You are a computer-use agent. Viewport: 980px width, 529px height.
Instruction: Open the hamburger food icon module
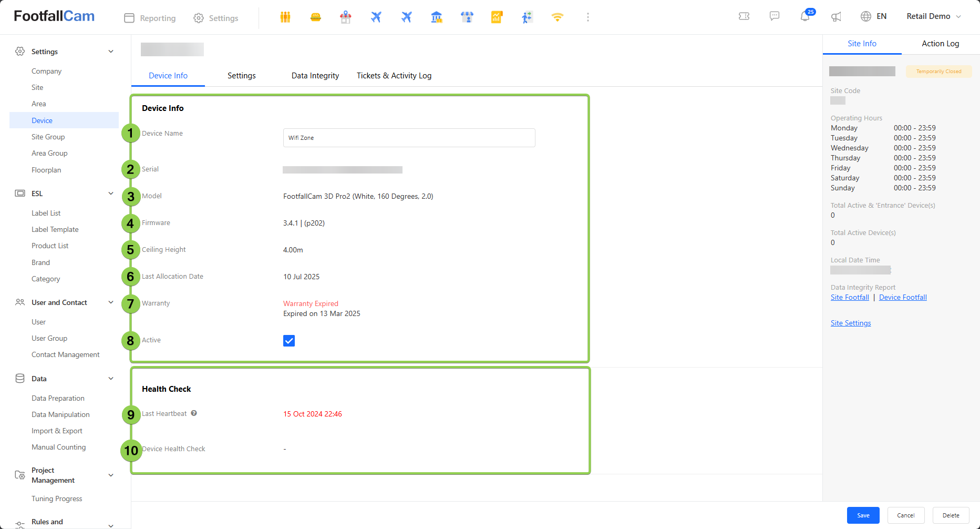(x=315, y=17)
